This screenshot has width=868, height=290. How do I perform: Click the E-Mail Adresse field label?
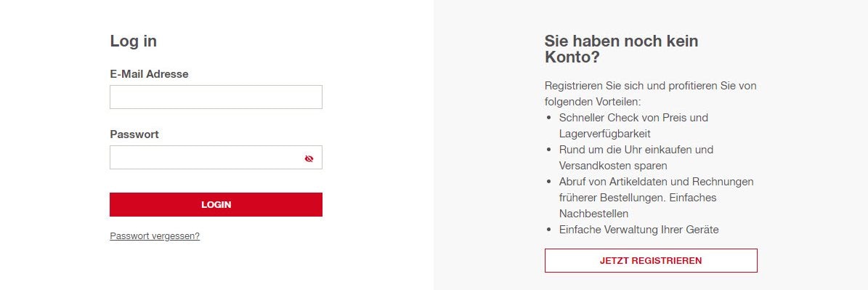pos(149,73)
